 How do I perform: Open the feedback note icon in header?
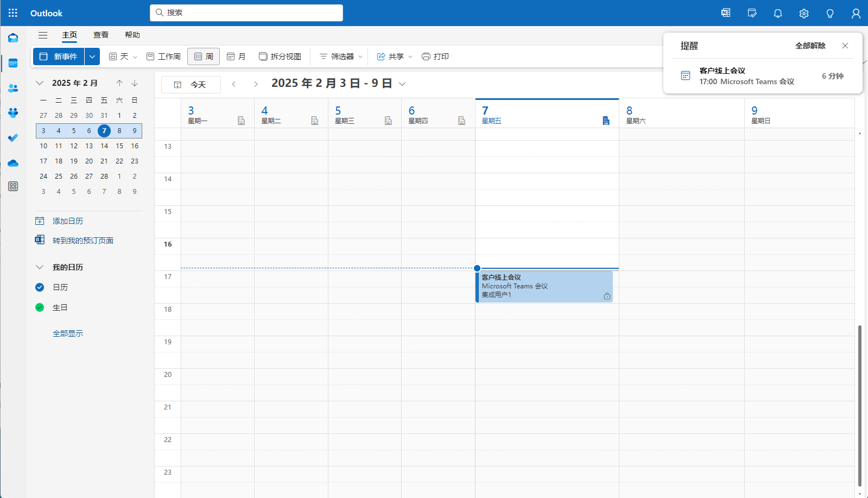[752, 13]
